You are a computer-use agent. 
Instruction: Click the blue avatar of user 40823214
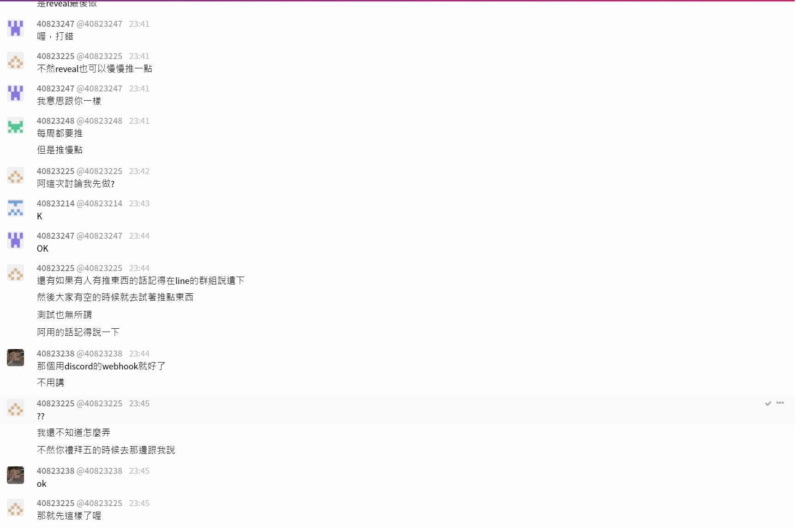point(15,208)
